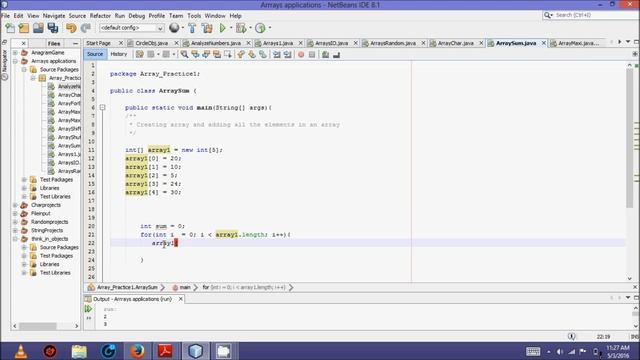
Task: Click the Redo toolbar icon
Action: click(x=85, y=28)
